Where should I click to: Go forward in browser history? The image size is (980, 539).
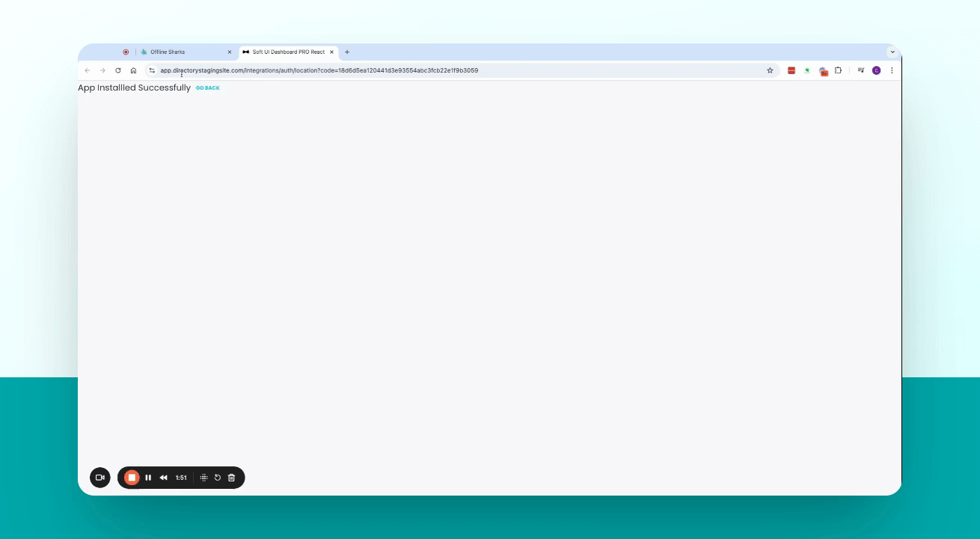102,70
